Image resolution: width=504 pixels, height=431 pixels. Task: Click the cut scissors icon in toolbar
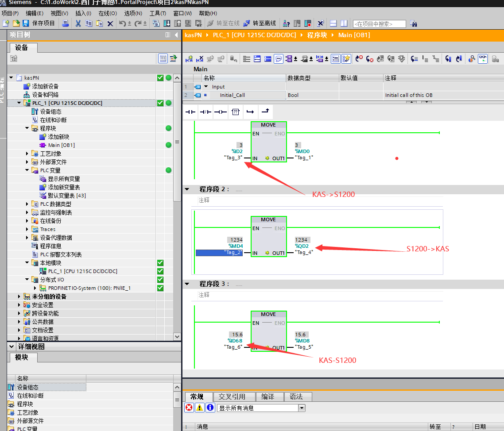pyautogui.click(x=78, y=23)
